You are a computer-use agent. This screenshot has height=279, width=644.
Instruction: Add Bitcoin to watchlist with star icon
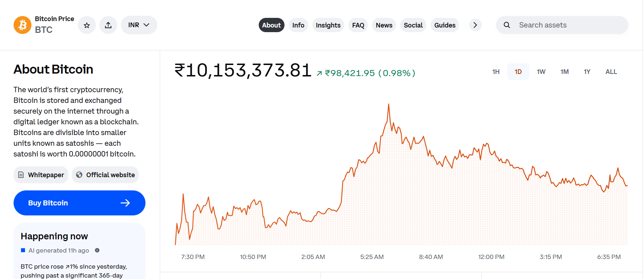tap(87, 25)
